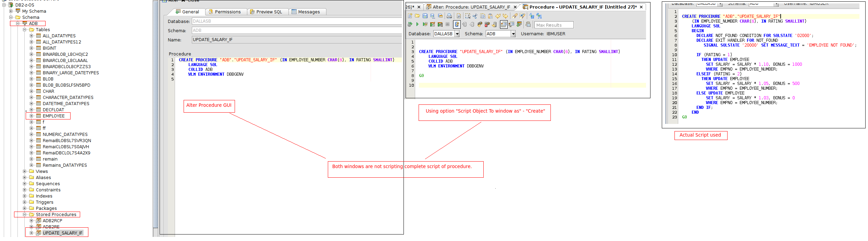Select the ADB2RCP stored procedure
The height and width of the screenshot is (241, 868).
coord(52,220)
